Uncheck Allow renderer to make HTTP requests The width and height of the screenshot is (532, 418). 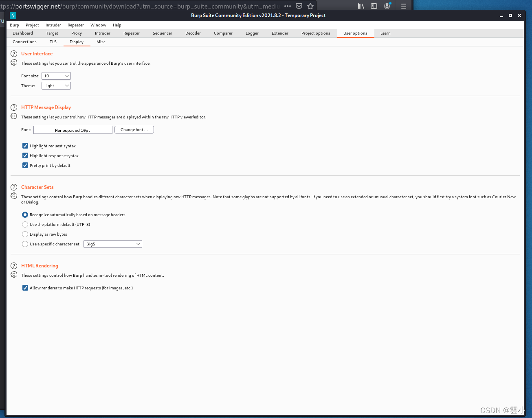point(25,288)
